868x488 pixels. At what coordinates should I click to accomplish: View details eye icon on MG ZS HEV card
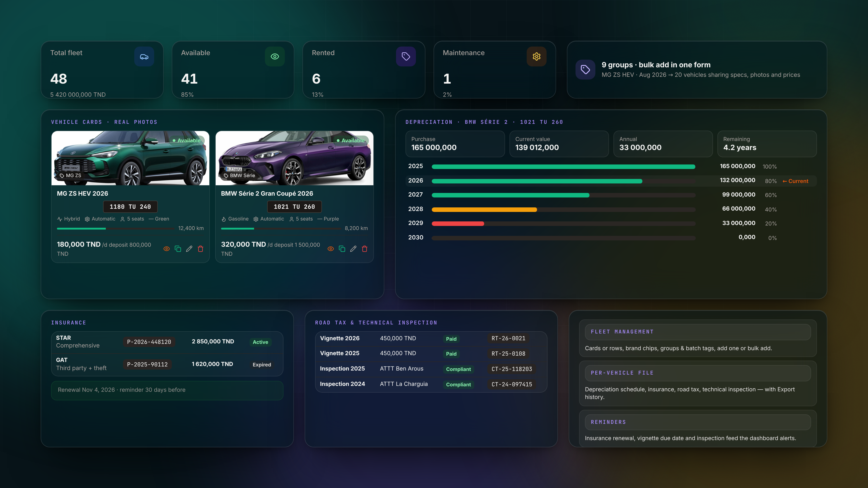tap(166, 249)
